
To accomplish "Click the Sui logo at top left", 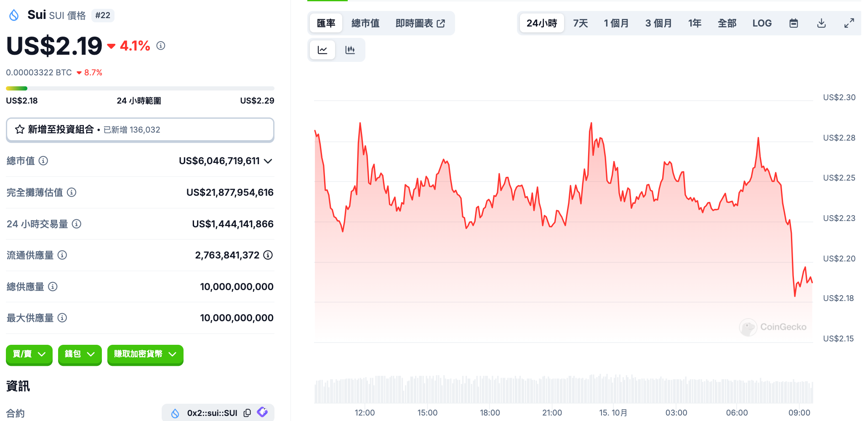I will (x=14, y=15).
